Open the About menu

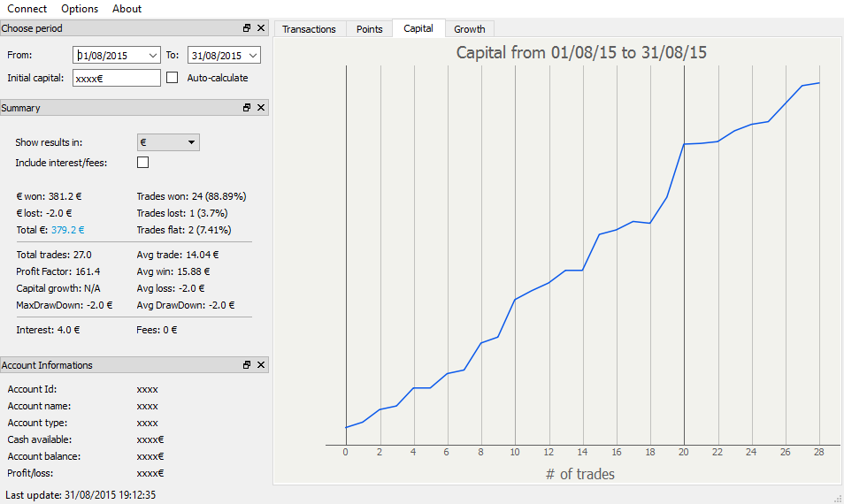(x=127, y=9)
